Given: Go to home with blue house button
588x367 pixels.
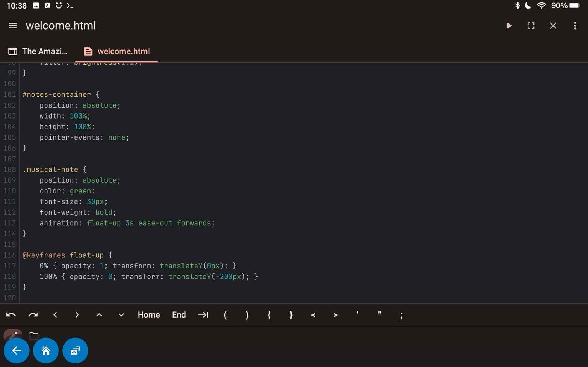Looking at the screenshot, I should click(46, 351).
